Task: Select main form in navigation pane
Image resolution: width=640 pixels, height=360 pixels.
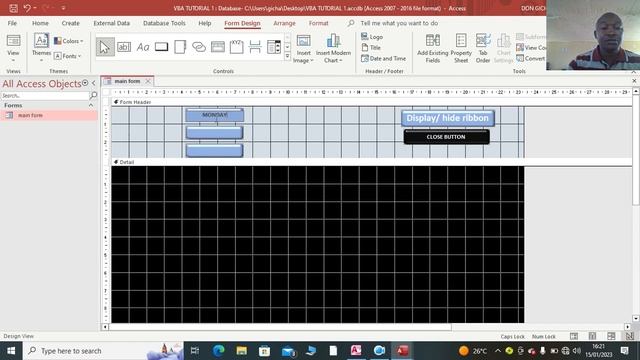Action: point(49,115)
